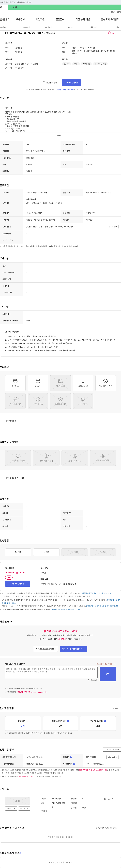
Task: Toggle 관심정보 등록 heart button
Action: pyautogui.click(x=50, y=83)
